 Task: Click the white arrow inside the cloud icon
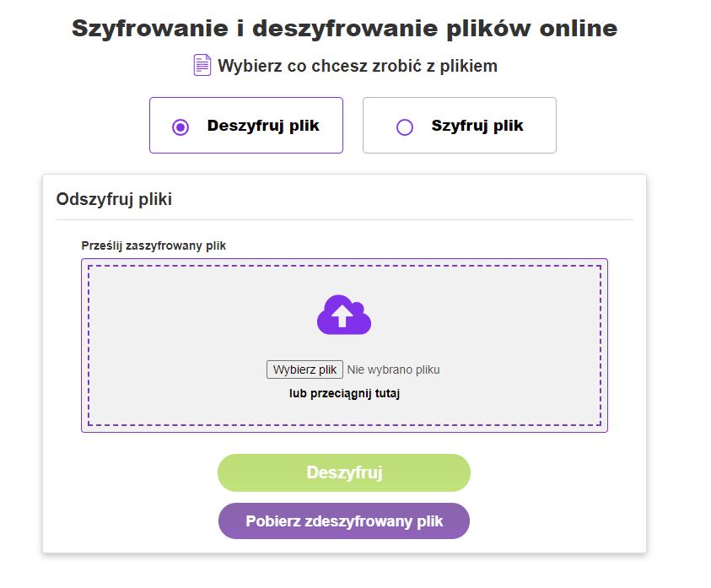[342, 316]
